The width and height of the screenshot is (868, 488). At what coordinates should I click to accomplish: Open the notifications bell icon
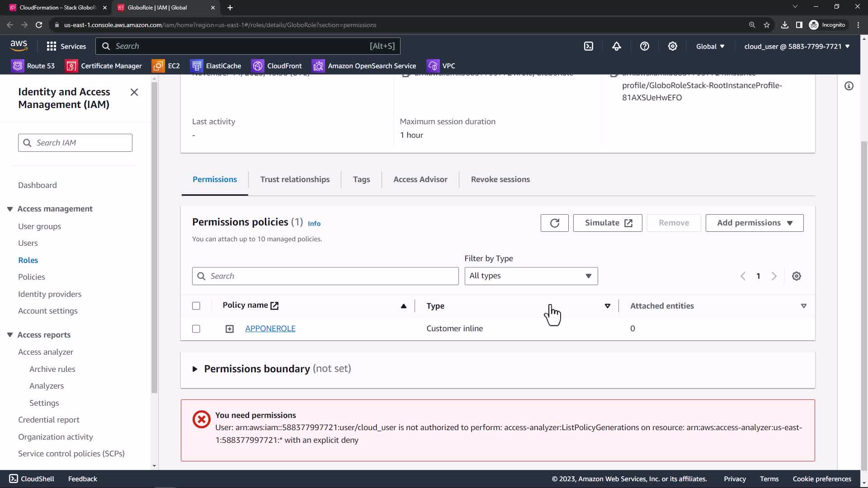point(617,46)
